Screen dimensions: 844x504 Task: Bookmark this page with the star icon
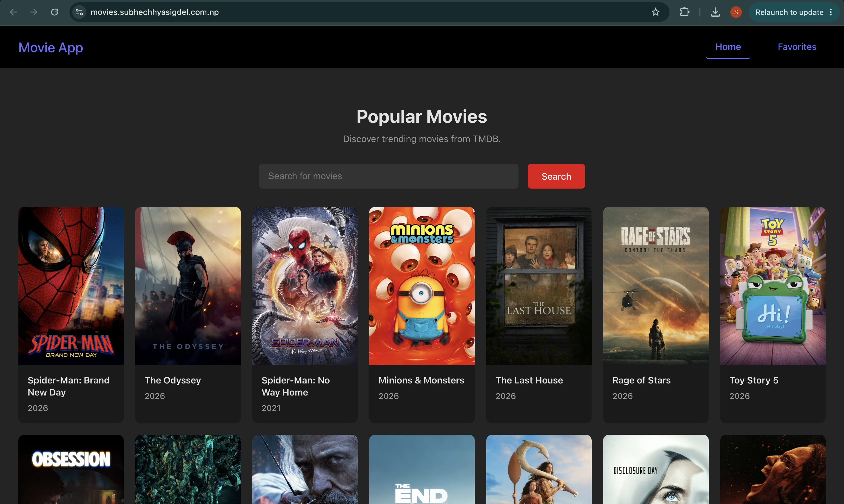pyautogui.click(x=655, y=12)
